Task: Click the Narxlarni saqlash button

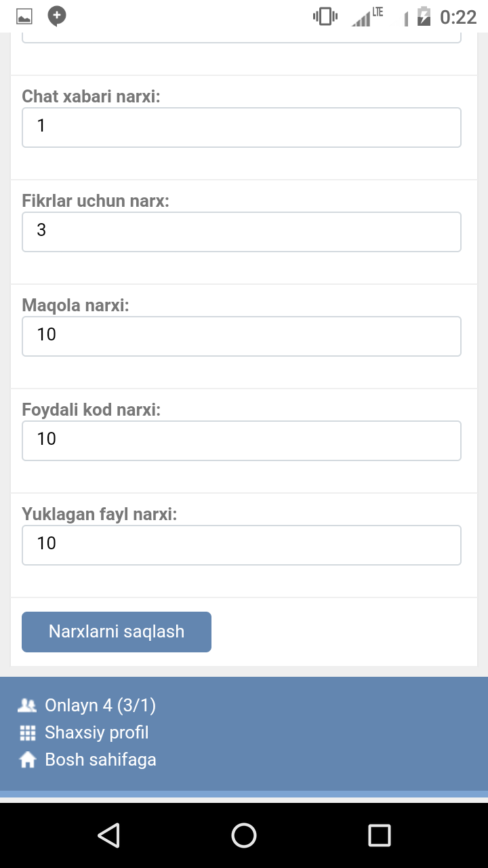Action: pyautogui.click(x=117, y=632)
